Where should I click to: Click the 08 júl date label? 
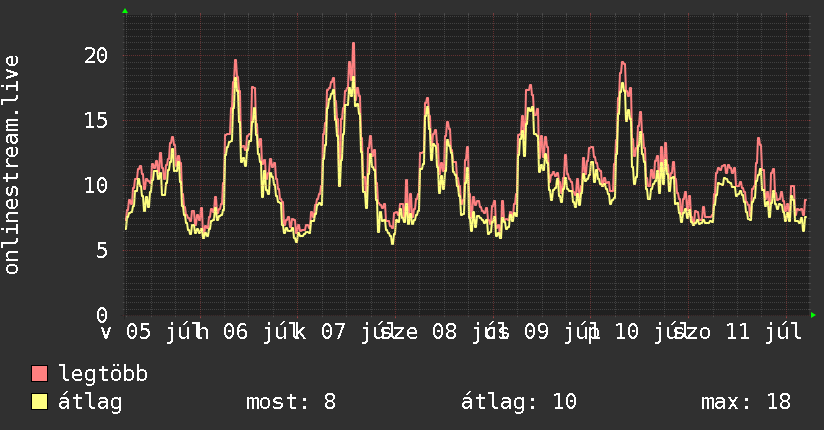(469, 332)
